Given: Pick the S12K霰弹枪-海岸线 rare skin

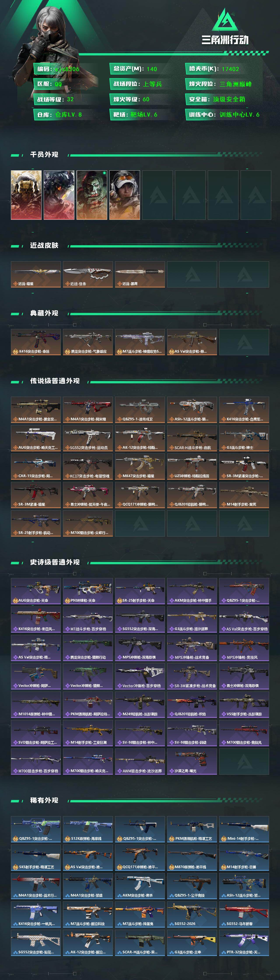Looking at the screenshot, I should [88, 829].
